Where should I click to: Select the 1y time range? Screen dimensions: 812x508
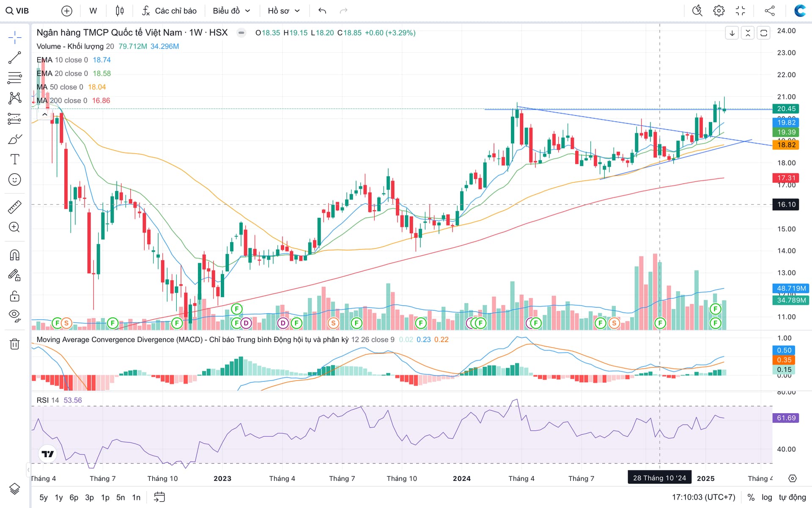(59, 497)
